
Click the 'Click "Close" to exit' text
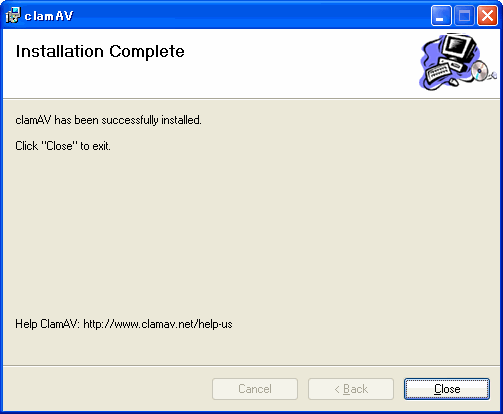(x=63, y=146)
